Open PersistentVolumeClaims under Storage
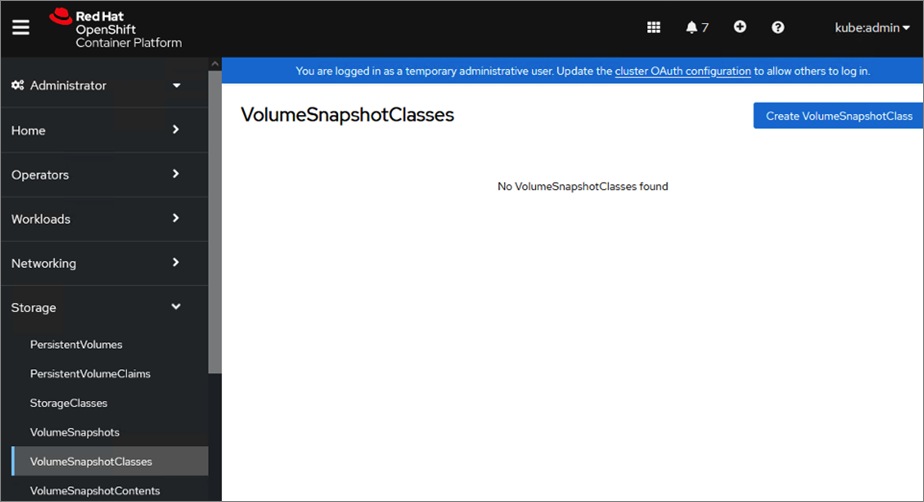The width and height of the screenshot is (924, 502). pyautogui.click(x=90, y=374)
